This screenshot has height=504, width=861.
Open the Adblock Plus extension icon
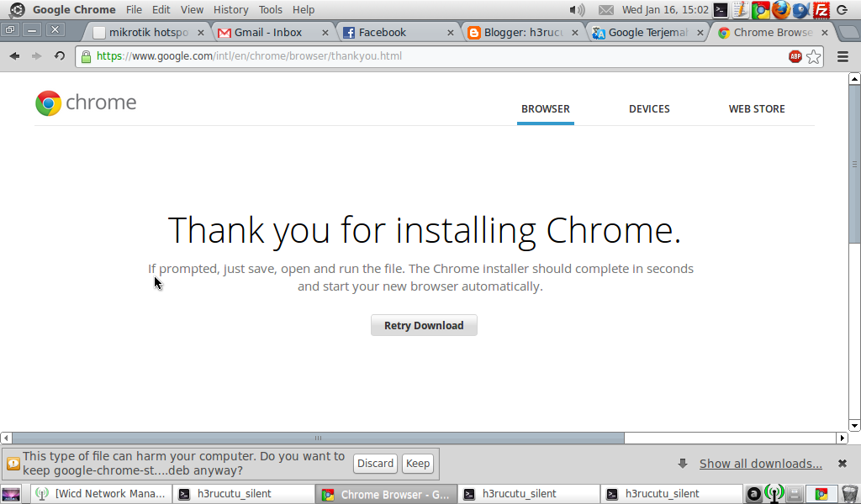(795, 56)
